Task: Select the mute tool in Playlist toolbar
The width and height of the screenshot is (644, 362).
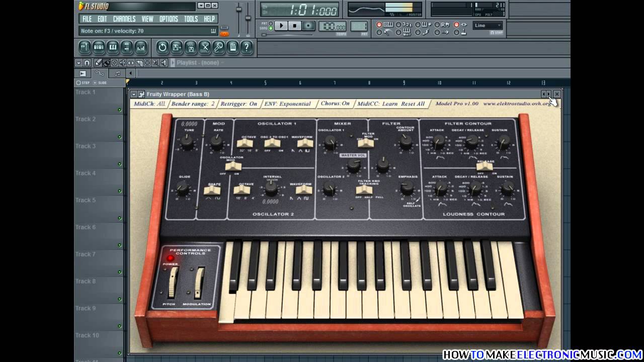Action: pyautogui.click(x=123, y=63)
